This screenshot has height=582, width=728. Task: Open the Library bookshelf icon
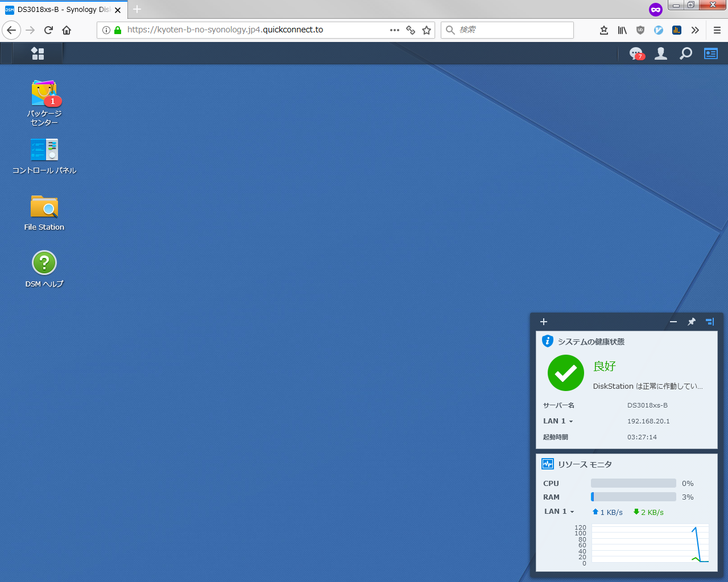(622, 30)
